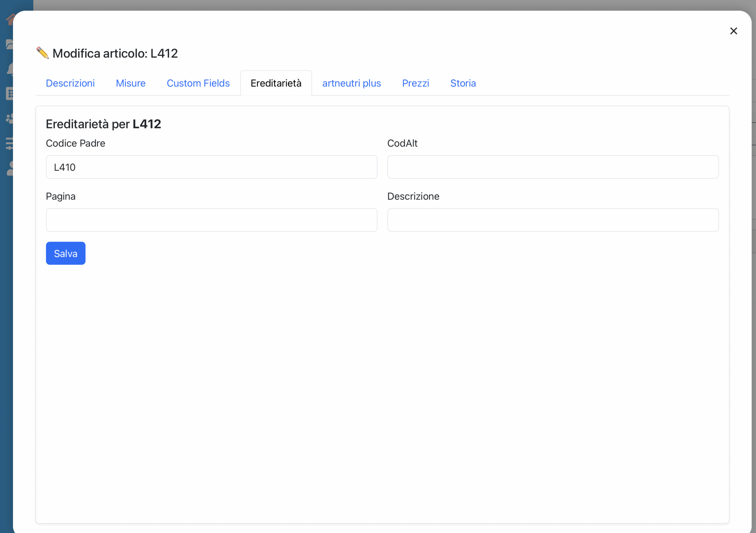Click the notifications bell icon
This screenshot has height=533, width=756.
pyautogui.click(x=10, y=69)
